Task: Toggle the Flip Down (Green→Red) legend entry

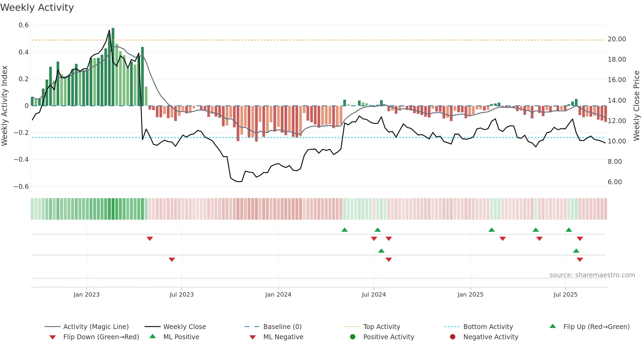Action: pos(94,337)
